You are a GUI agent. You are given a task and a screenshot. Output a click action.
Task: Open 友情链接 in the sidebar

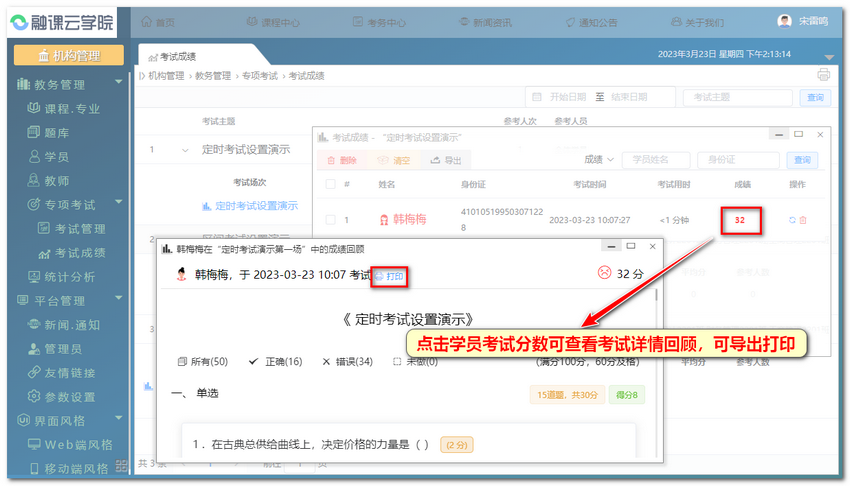pos(68,373)
